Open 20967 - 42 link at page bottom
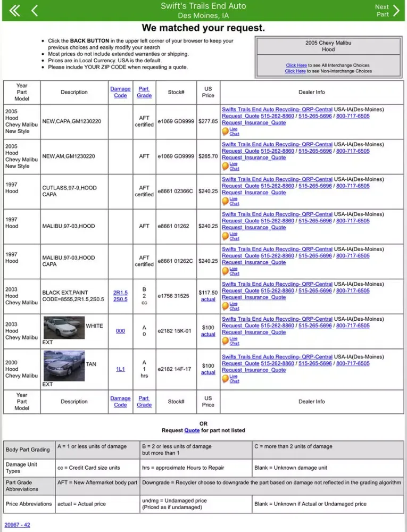 (x=18, y=525)
